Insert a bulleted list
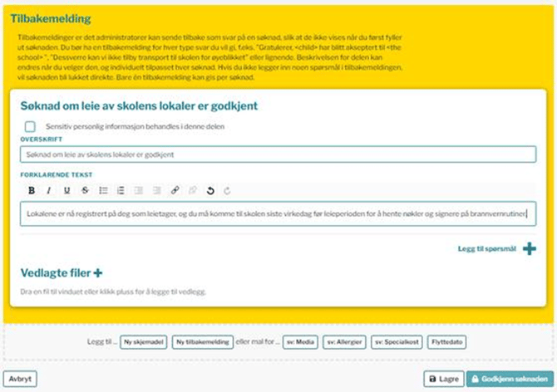This screenshot has height=392, width=557. coord(103,190)
